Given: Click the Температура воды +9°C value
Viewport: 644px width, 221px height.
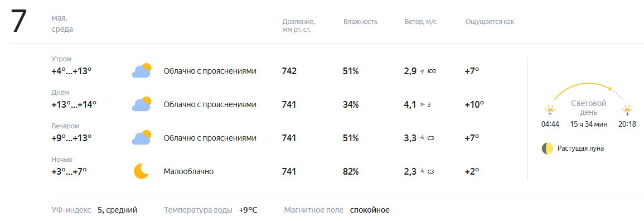Looking at the screenshot, I should [248, 210].
